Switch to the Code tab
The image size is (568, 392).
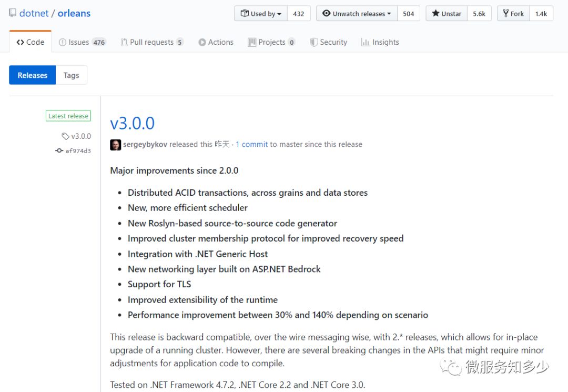31,42
